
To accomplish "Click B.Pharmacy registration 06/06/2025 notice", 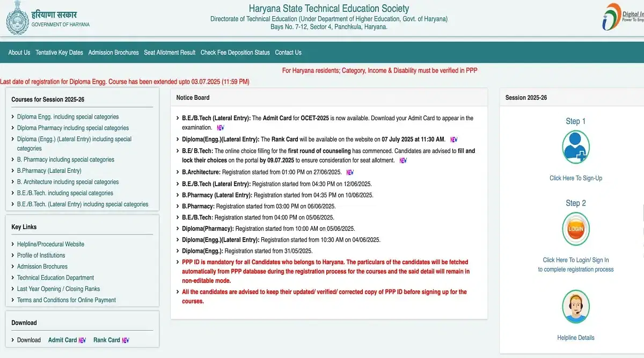I will (259, 206).
